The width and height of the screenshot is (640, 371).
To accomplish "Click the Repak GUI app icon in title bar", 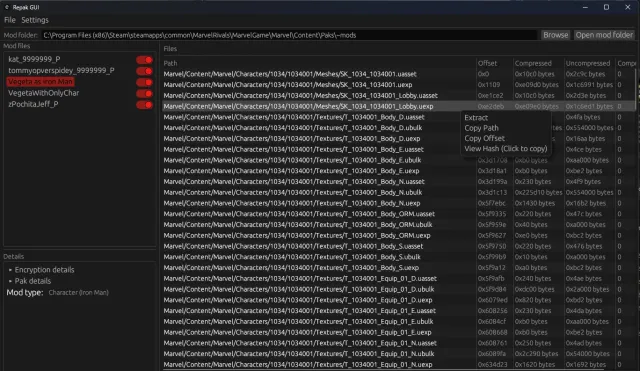I will coord(7,7).
